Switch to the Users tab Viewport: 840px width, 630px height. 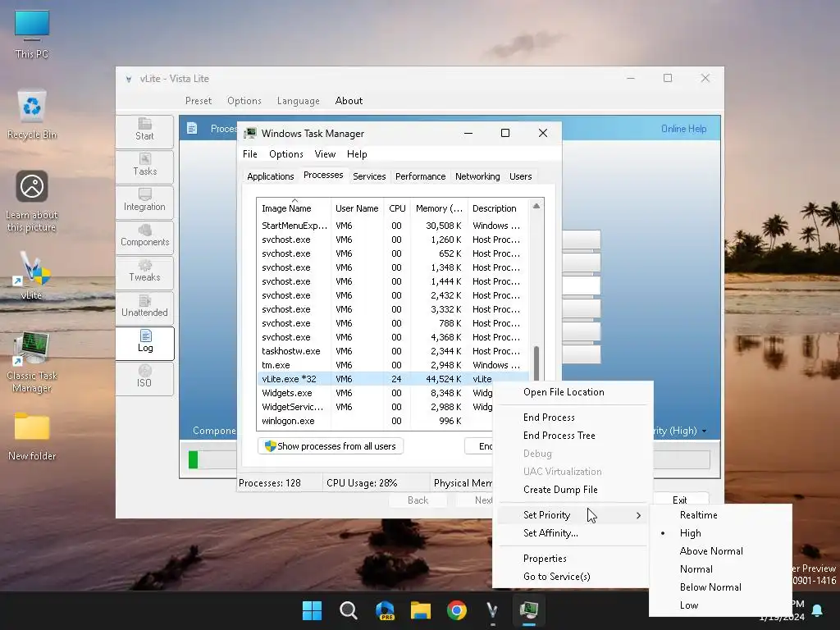pyautogui.click(x=520, y=176)
